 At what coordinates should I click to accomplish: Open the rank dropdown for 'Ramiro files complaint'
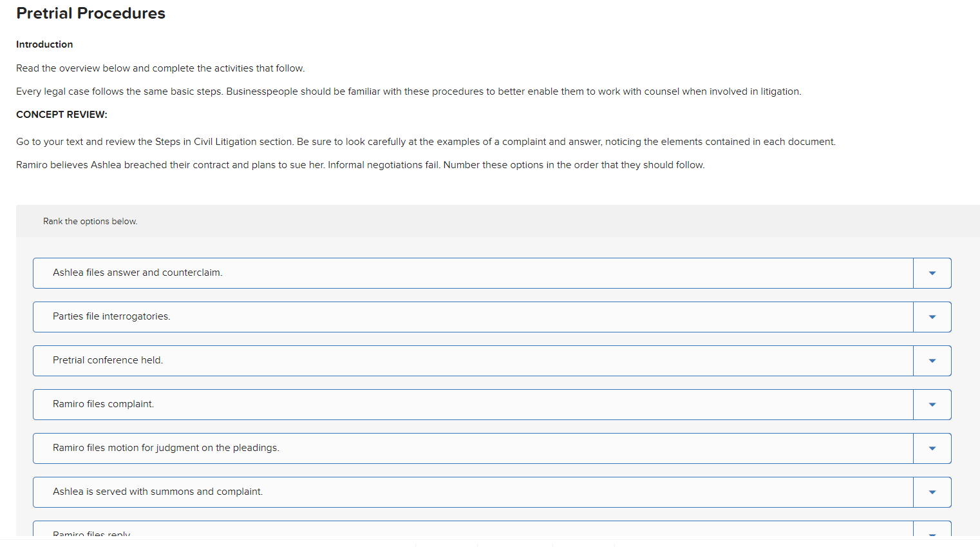click(932, 404)
